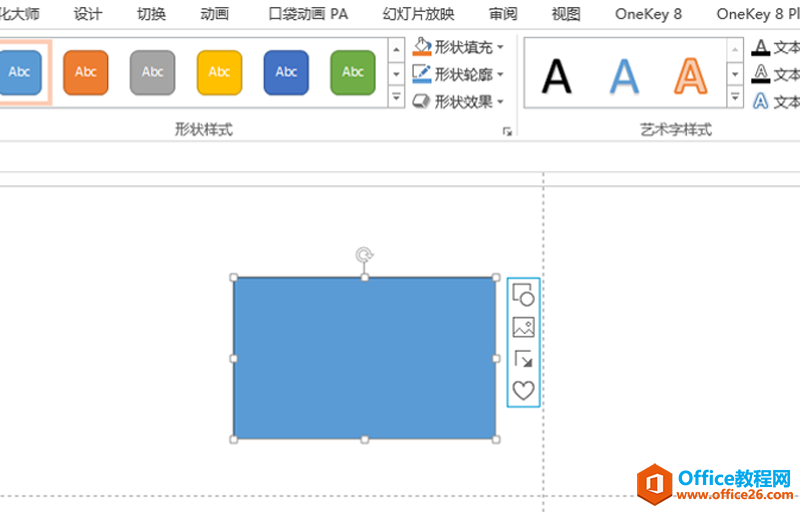This screenshot has width=800, height=512.
Task: Open the 幻灯片放映 tab
Action: [418, 14]
